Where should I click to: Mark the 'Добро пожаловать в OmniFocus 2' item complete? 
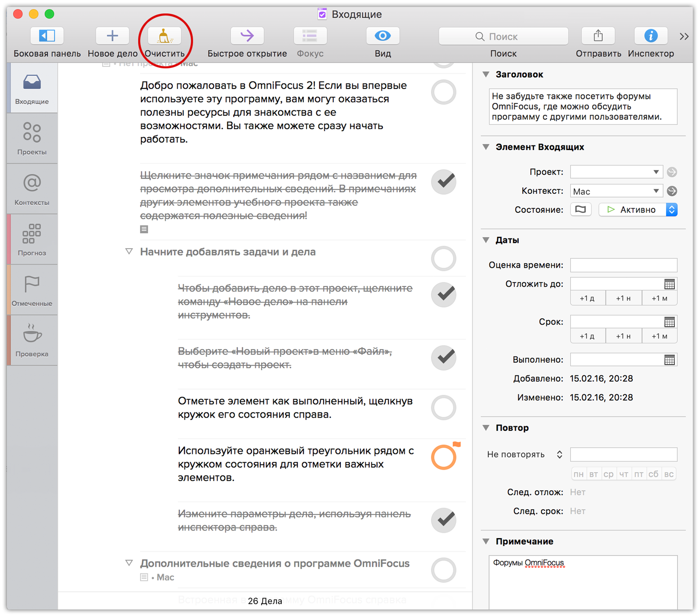click(444, 92)
